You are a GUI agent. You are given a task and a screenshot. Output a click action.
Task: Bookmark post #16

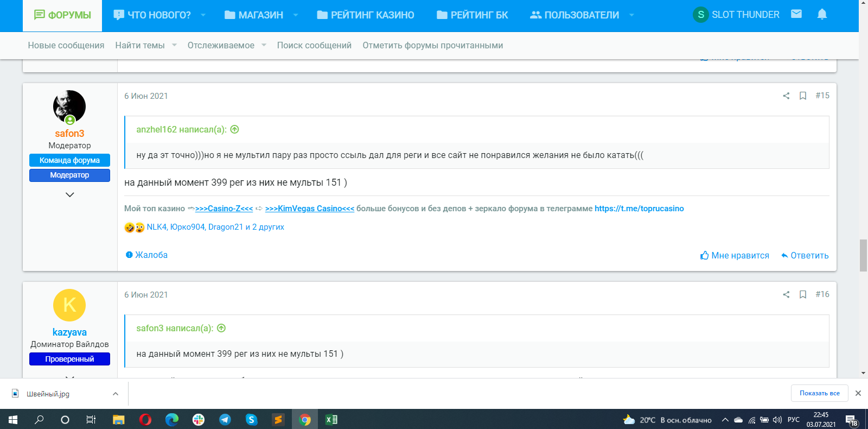tap(803, 294)
